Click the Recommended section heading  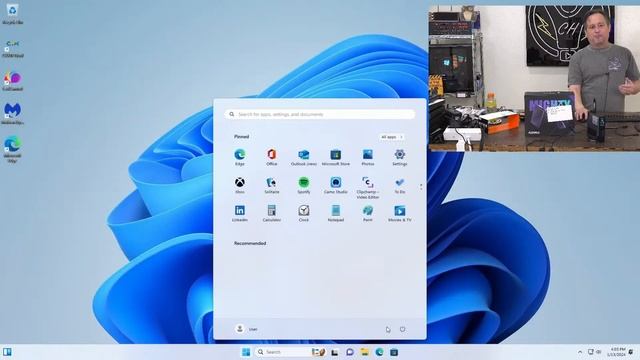(250, 243)
